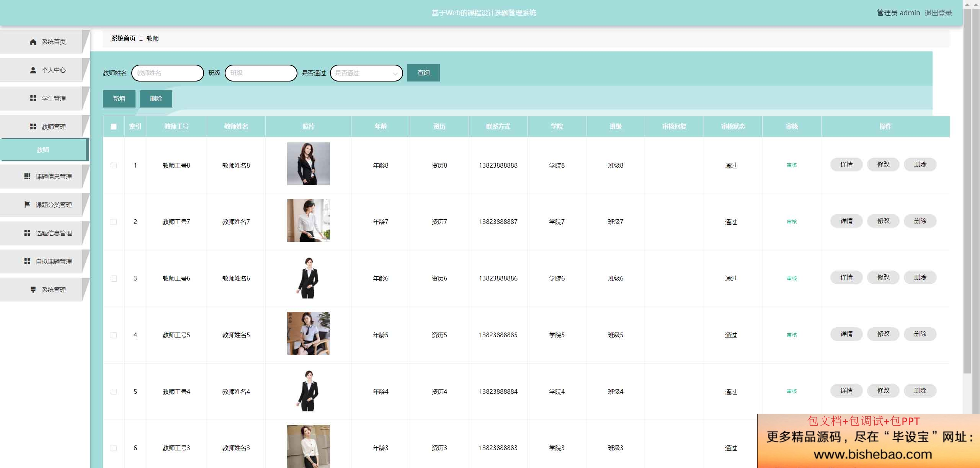Click 删除 for 教师姓名5
Screen dimensions: 980x468
tap(920, 334)
